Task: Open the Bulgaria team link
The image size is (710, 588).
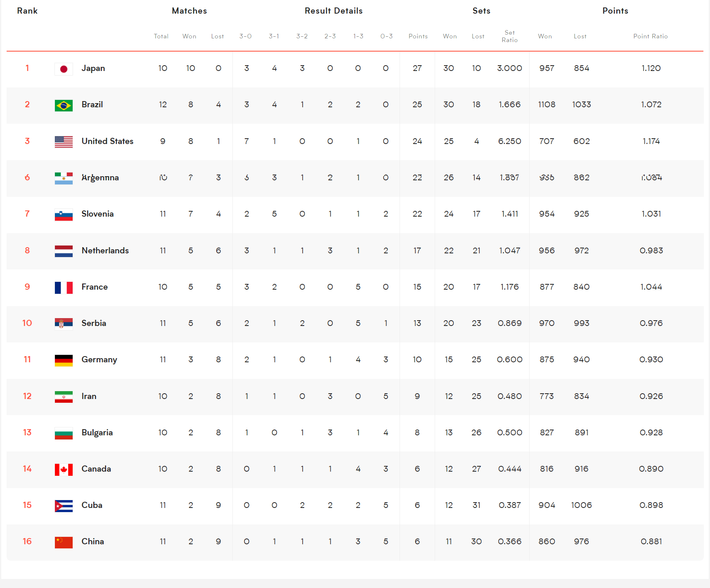Action: 97,432
